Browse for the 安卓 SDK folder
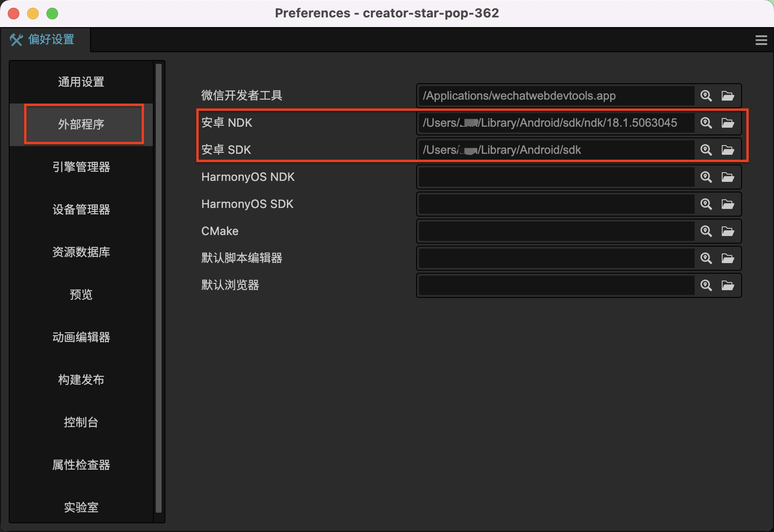This screenshot has width=774, height=532. coord(729,150)
